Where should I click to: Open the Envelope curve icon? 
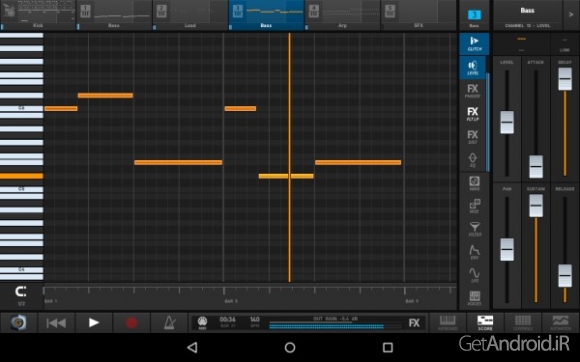click(x=474, y=252)
